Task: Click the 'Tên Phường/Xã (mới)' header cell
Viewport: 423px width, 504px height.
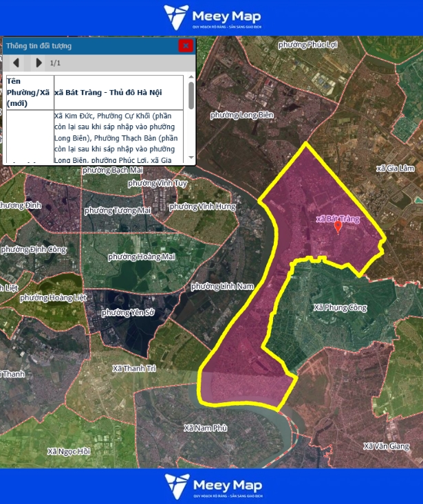Action: pyautogui.click(x=29, y=92)
